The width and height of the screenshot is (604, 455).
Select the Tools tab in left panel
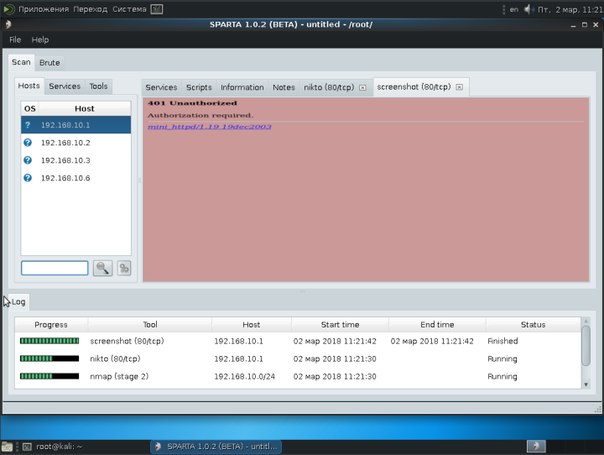(98, 87)
